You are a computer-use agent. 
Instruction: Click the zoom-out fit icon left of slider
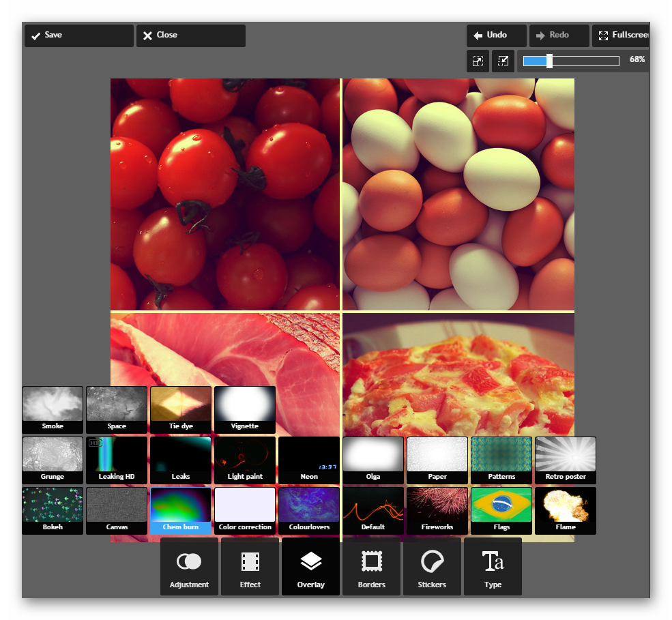[478, 61]
